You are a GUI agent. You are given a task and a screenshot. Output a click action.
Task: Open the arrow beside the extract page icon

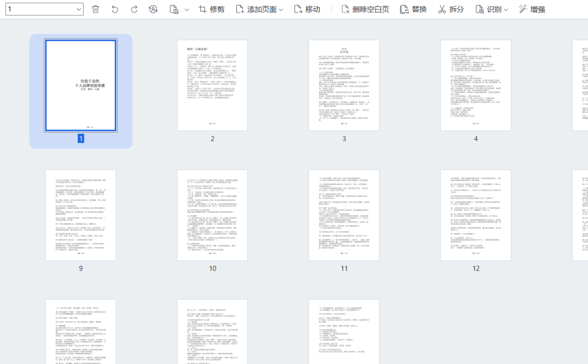pos(187,9)
